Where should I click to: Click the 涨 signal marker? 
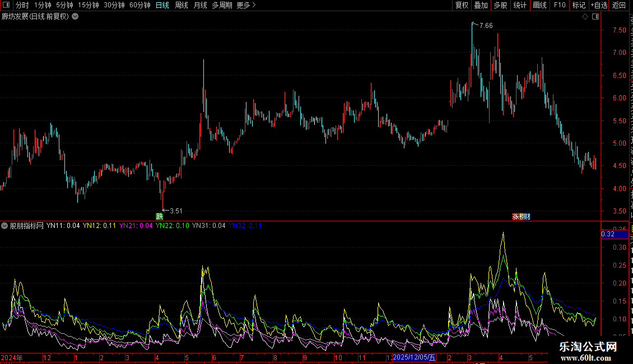[x=515, y=217]
